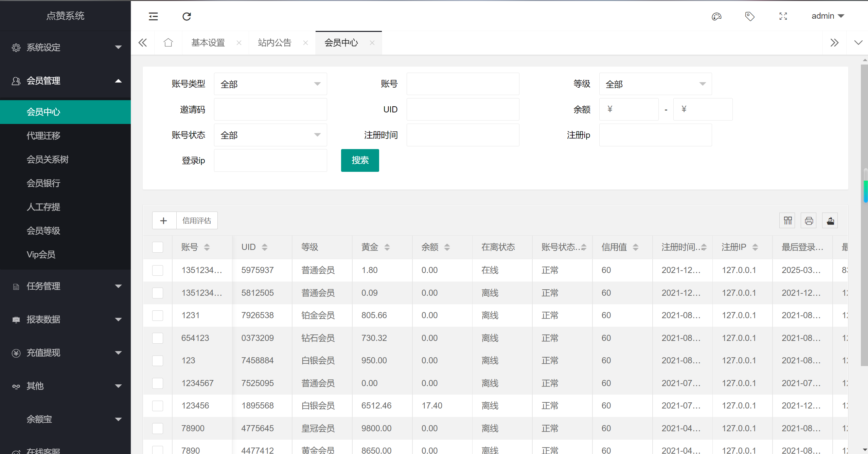Expand the 充值提现 sidebar menu

pyautogui.click(x=65, y=353)
